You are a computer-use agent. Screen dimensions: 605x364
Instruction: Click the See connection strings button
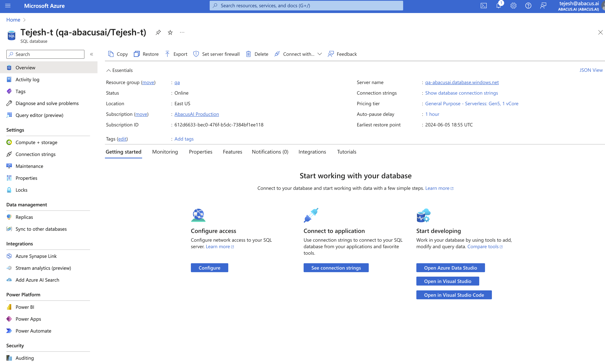click(x=336, y=268)
